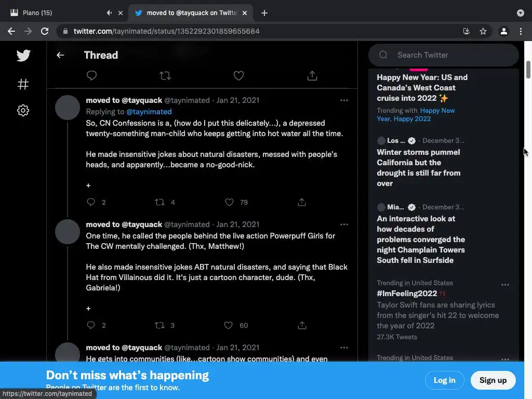Open more options on Powerpuff Girls tweet

(344, 224)
